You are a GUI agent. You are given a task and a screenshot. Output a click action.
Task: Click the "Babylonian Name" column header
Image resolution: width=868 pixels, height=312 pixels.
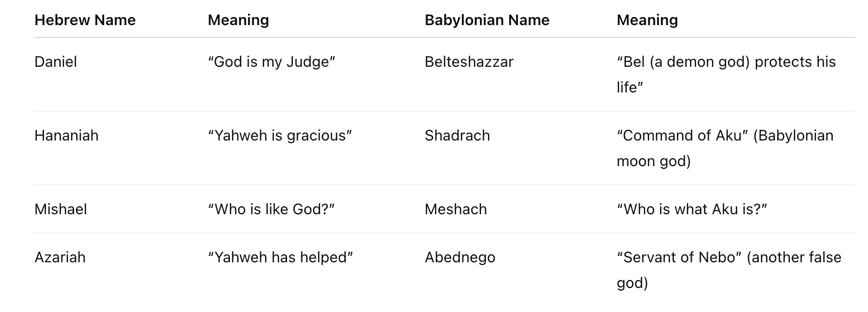click(x=487, y=20)
